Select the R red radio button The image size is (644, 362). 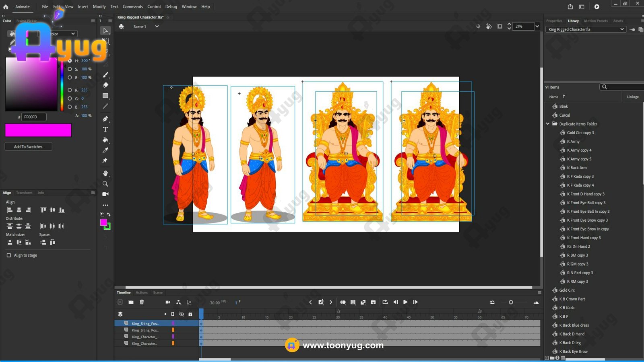70,90
